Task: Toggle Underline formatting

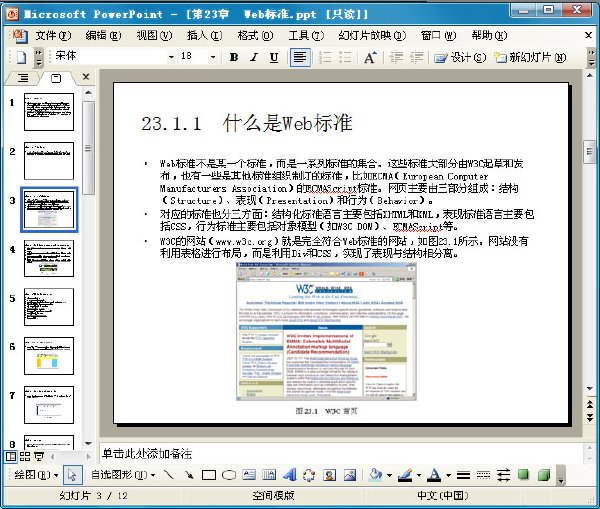Action: pos(274,57)
